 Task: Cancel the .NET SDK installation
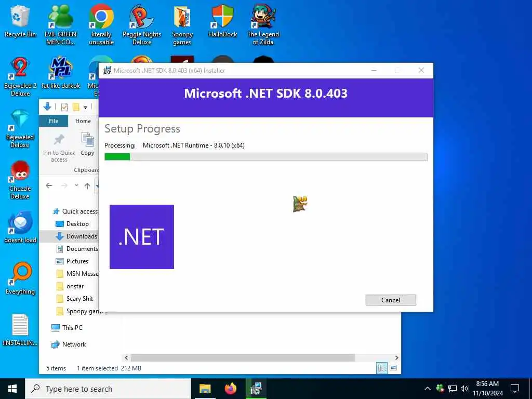391,300
